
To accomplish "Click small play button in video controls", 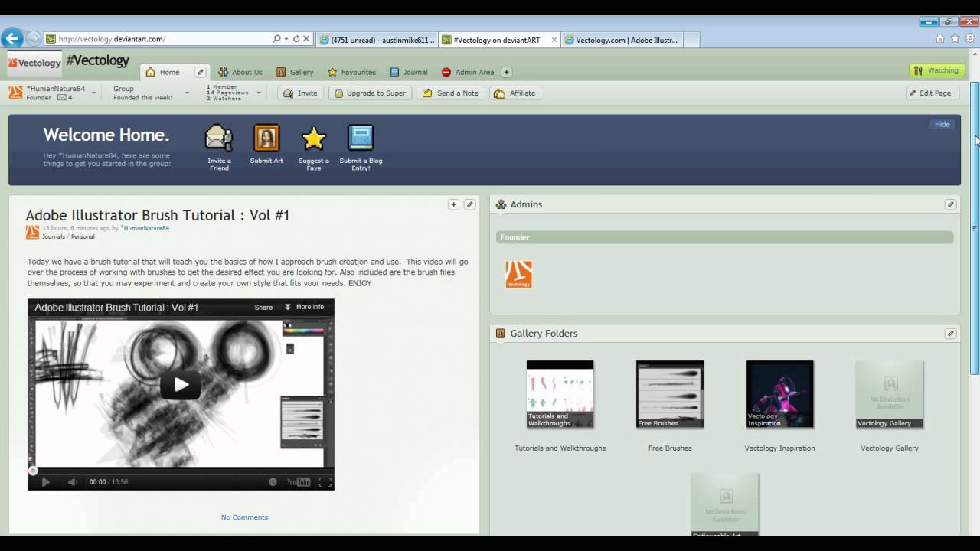I will coord(45,482).
